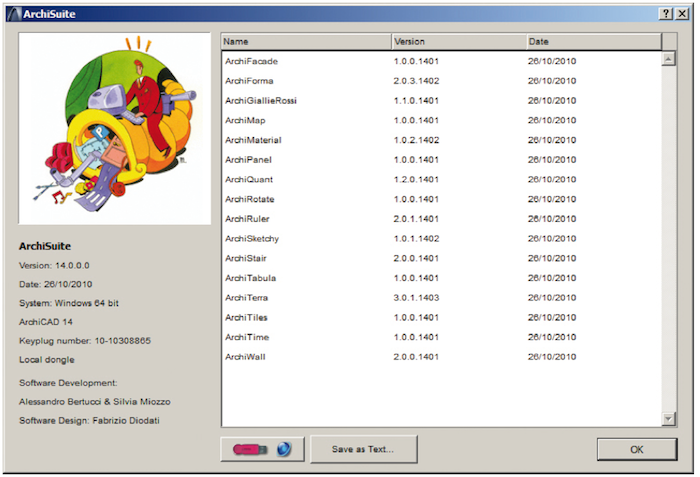Click the pink USB dongle icon button

pyautogui.click(x=250, y=449)
